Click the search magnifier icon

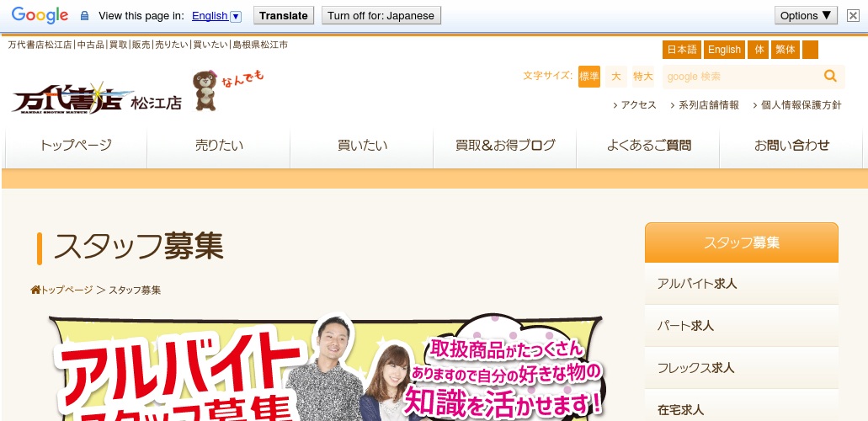830,77
